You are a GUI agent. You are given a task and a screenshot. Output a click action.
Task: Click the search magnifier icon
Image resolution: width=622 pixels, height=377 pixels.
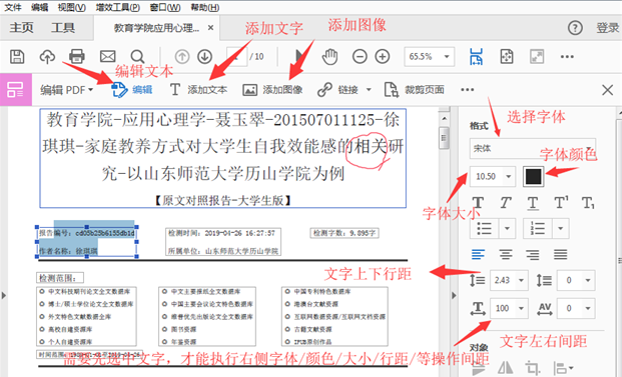pos(137,56)
